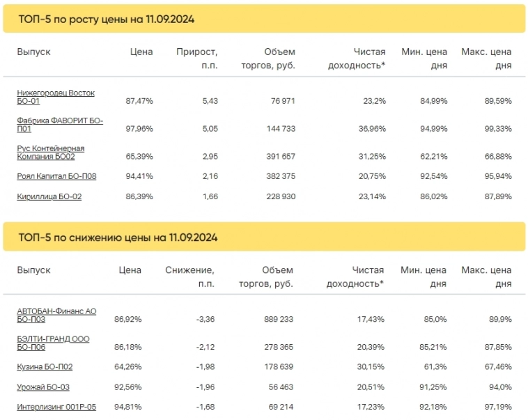Viewport: 528px width, 420px height.
Task: Open the Нижегородец Восток БО-01 bond link
Action: [x=56, y=97]
